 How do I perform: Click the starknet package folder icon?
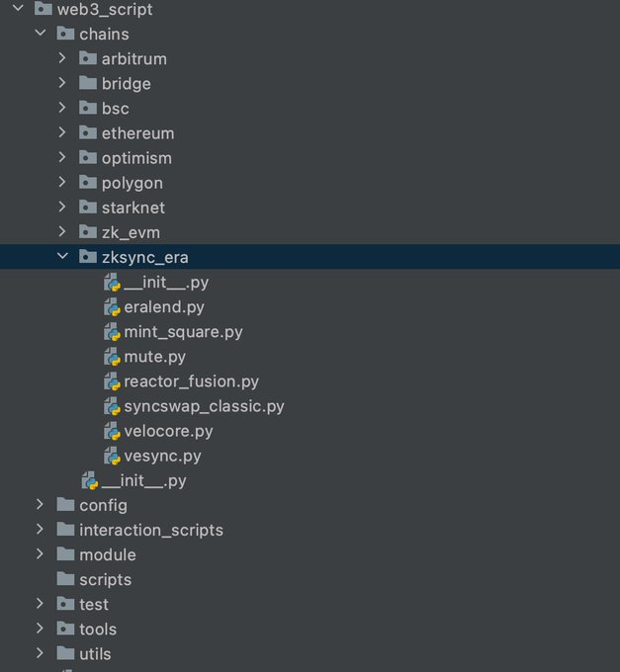click(x=88, y=207)
